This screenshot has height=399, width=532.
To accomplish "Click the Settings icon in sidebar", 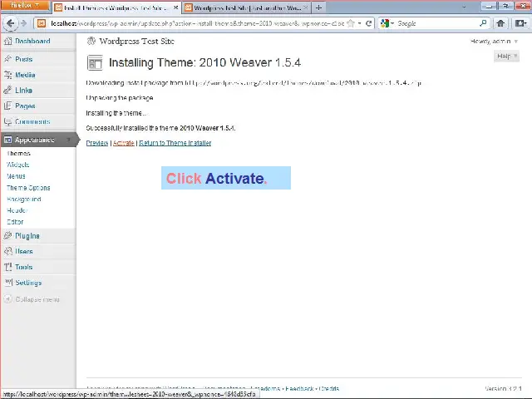I will point(7,283).
